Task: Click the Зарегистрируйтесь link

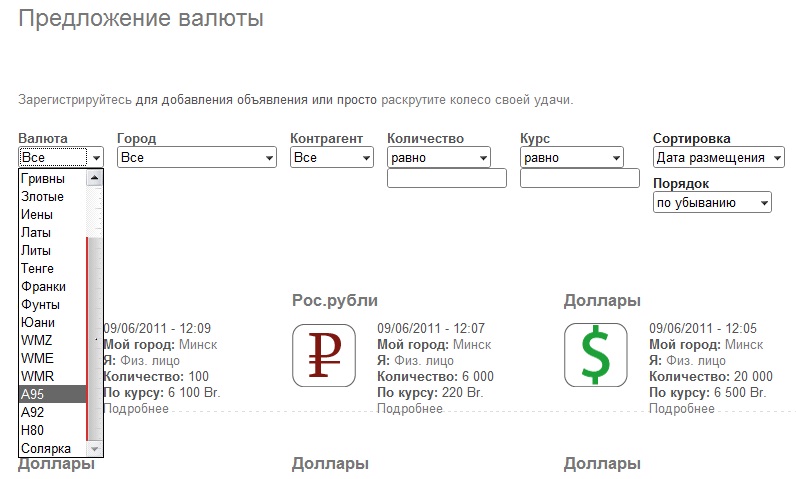Action: pyautogui.click(x=75, y=101)
